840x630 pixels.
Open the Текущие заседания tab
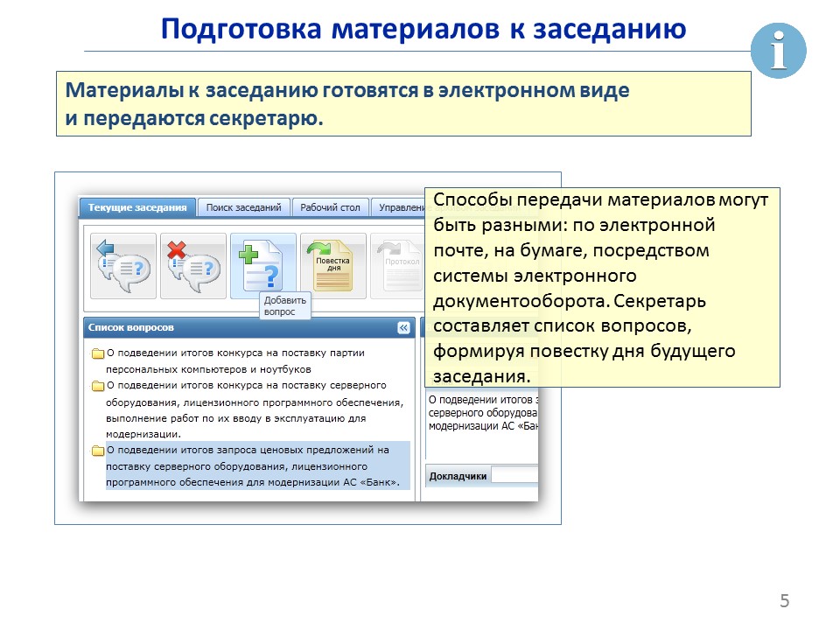(x=137, y=207)
